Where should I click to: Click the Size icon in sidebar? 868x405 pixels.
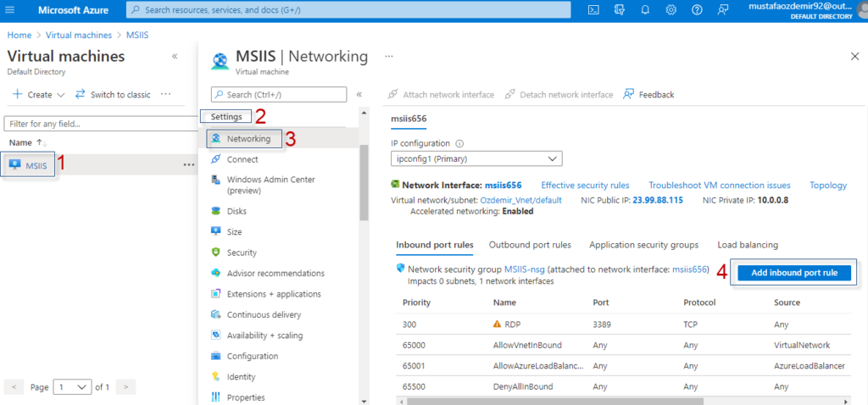click(x=216, y=232)
